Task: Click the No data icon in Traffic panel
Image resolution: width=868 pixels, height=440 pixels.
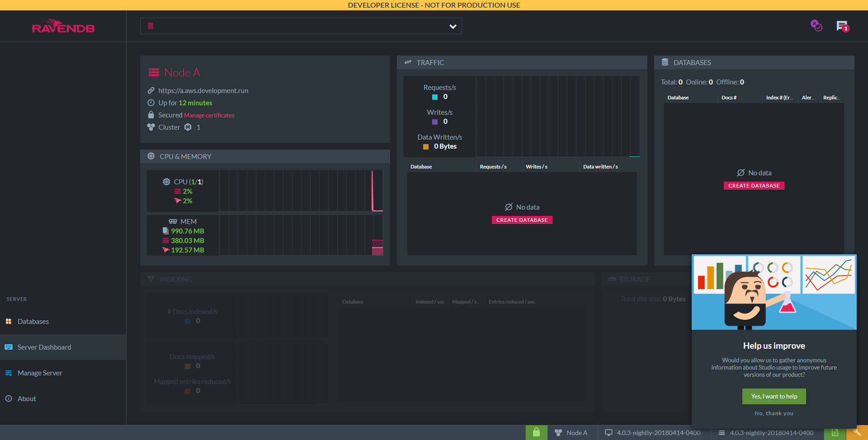Action: 509,207
